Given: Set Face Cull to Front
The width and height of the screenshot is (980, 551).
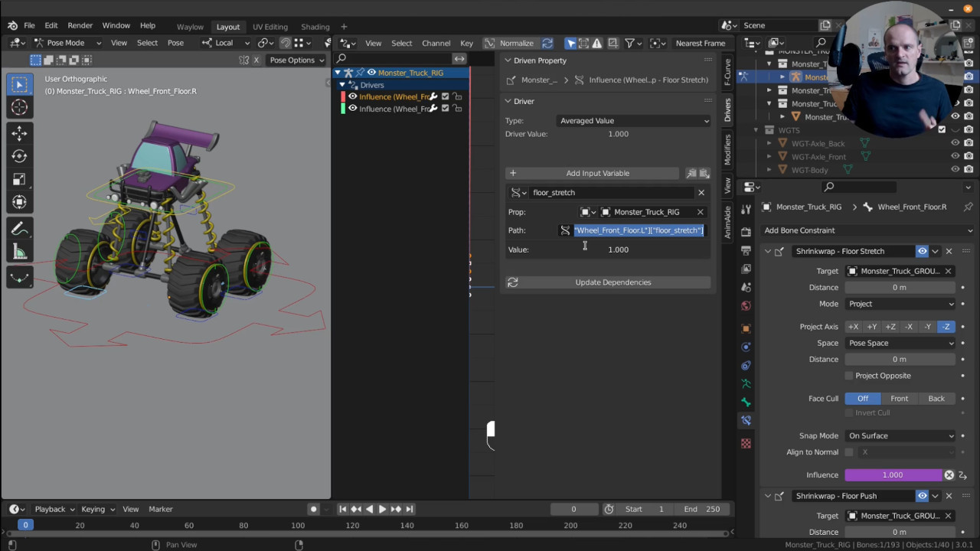Looking at the screenshot, I should (899, 399).
